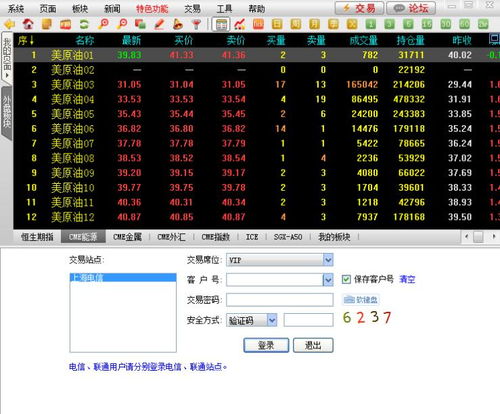Viewport: 500px width, 414px height.
Task: Switch to the 我的板块 tab
Action: click(x=334, y=237)
